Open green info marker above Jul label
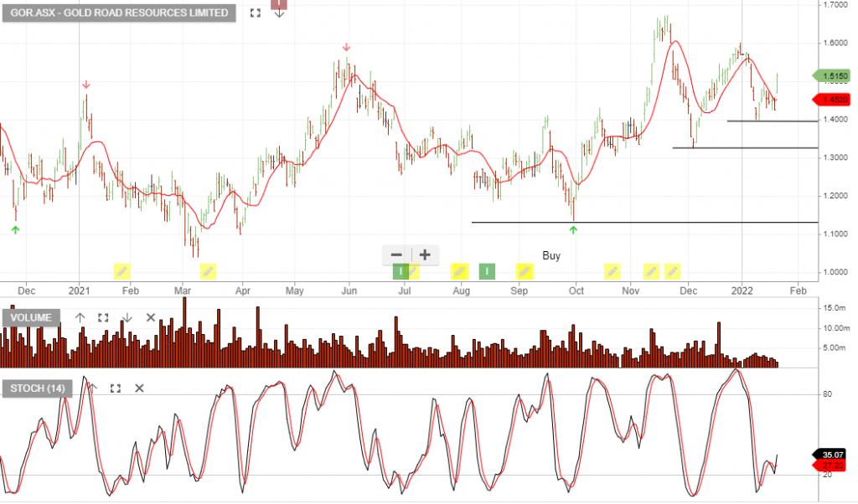Viewport: 858px width, 504px height. [x=401, y=271]
